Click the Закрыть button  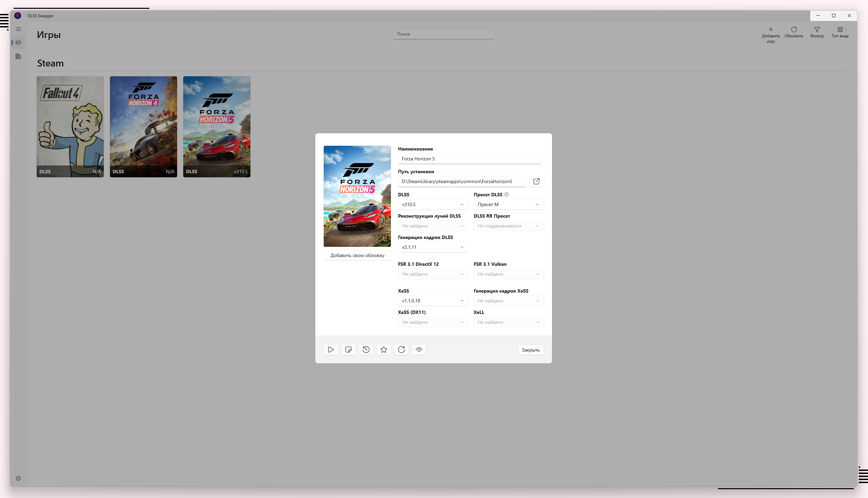530,350
